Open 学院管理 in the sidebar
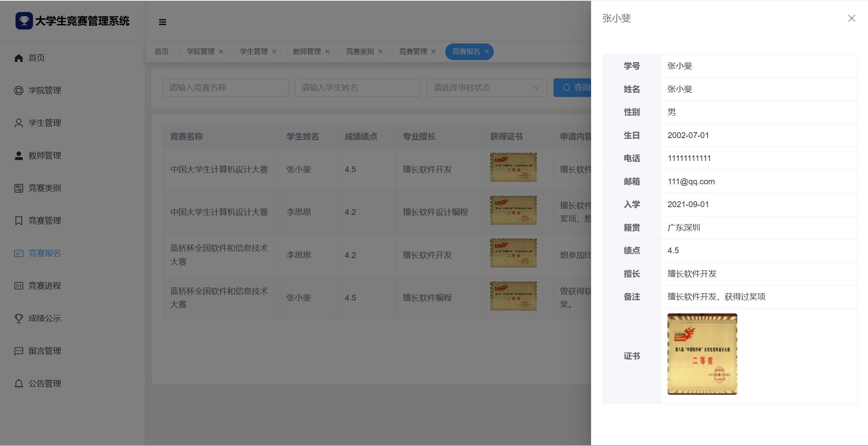Viewport: 868px width, 446px height. pos(44,90)
